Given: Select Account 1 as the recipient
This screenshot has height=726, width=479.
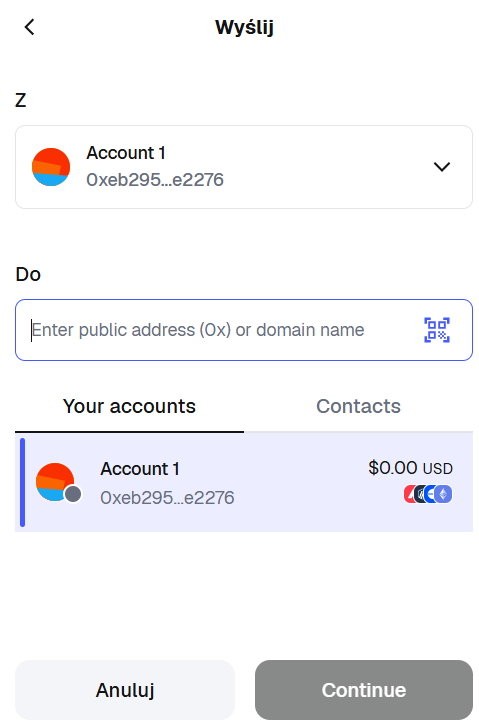Looking at the screenshot, I should point(244,482).
